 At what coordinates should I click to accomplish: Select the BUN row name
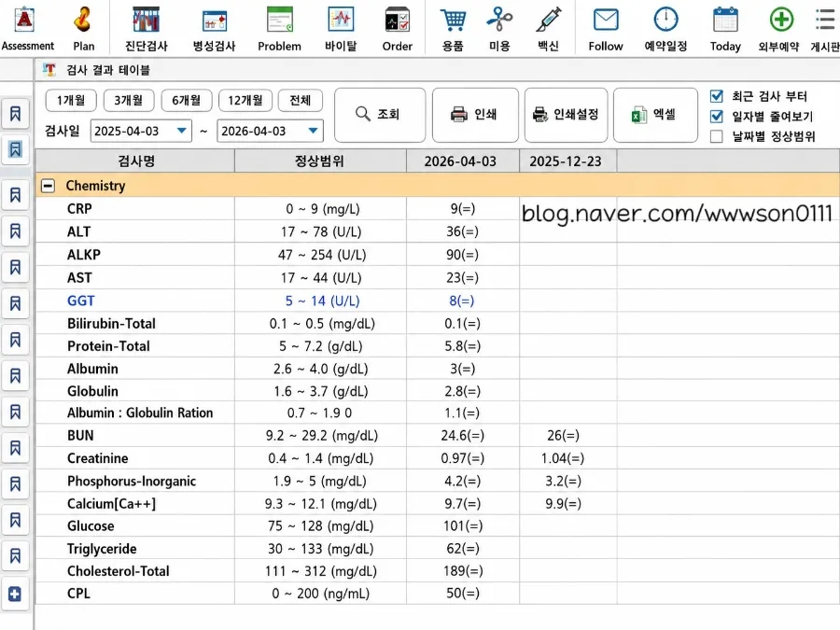click(80, 435)
